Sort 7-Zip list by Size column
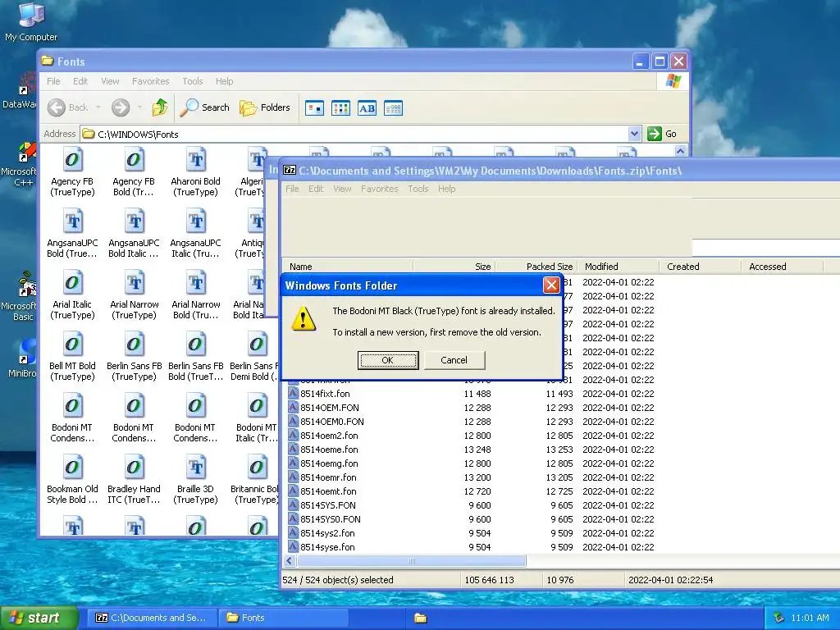The width and height of the screenshot is (840, 630). click(x=454, y=267)
